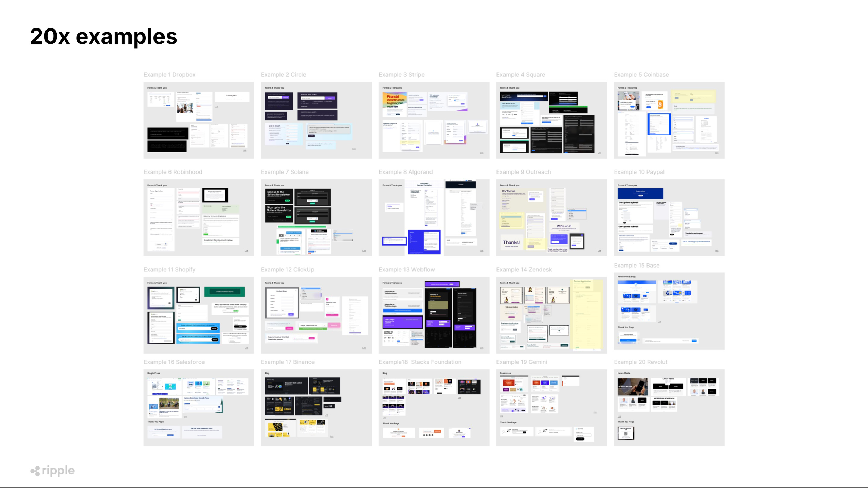Select the Example 4 Square board

[551, 120]
